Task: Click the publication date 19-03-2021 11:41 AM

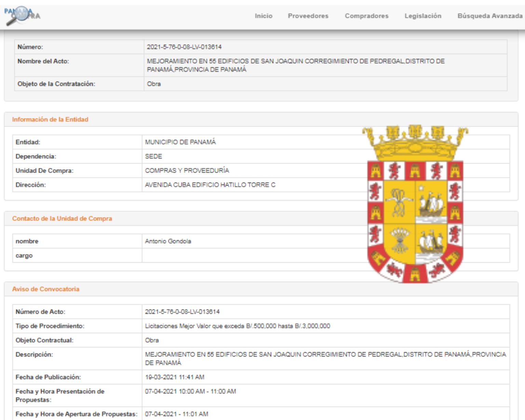Action: [x=175, y=377]
